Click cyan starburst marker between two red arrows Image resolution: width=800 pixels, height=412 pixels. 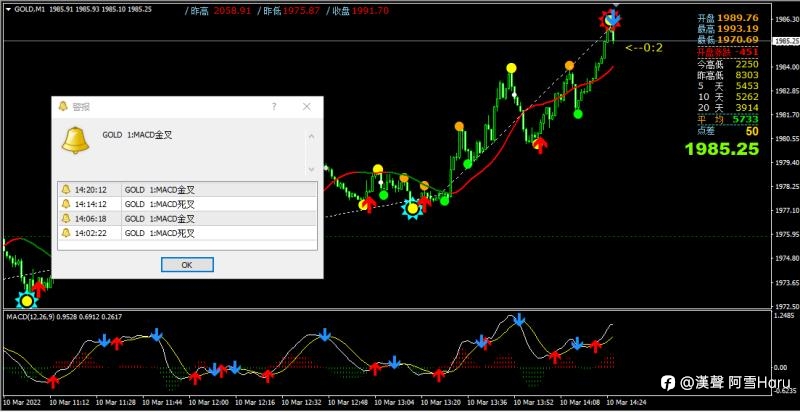412,208
